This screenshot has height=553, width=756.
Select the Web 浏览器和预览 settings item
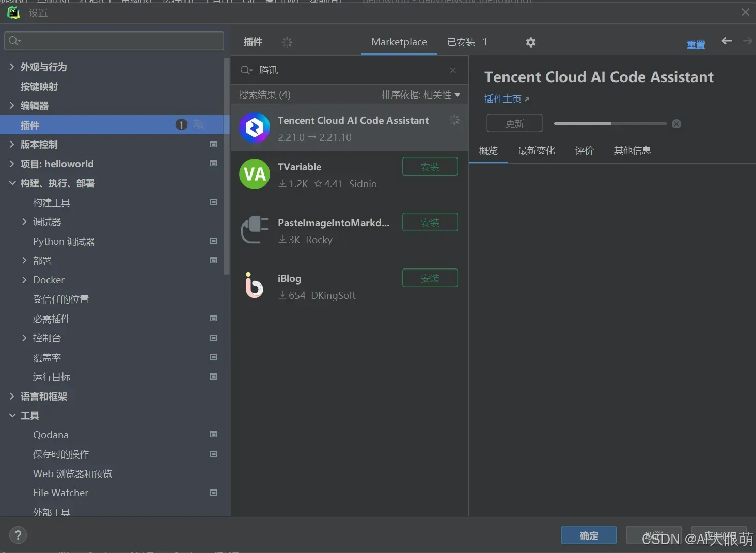pyautogui.click(x=72, y=473)
